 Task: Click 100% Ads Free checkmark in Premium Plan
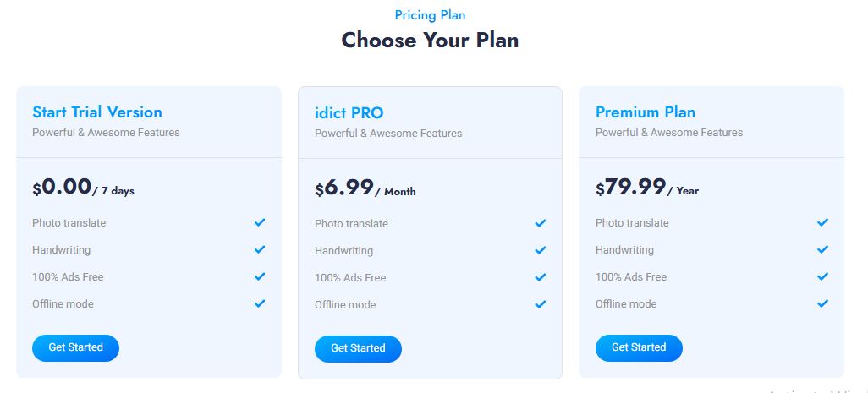822,276
